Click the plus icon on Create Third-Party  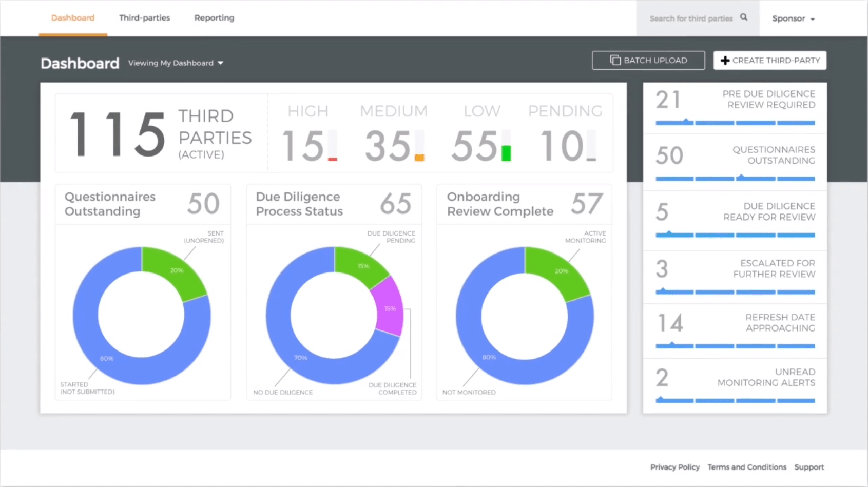[x=725, y=60]
